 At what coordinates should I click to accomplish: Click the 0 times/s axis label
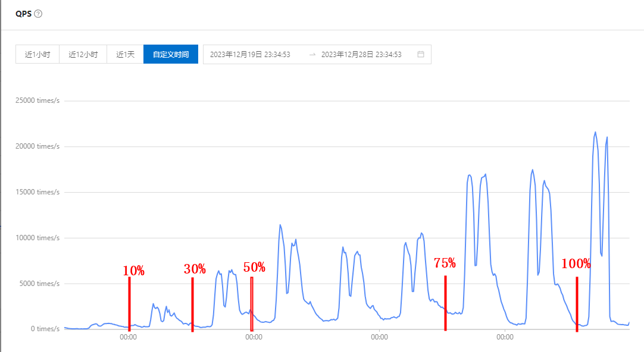(x=43, y=329)
